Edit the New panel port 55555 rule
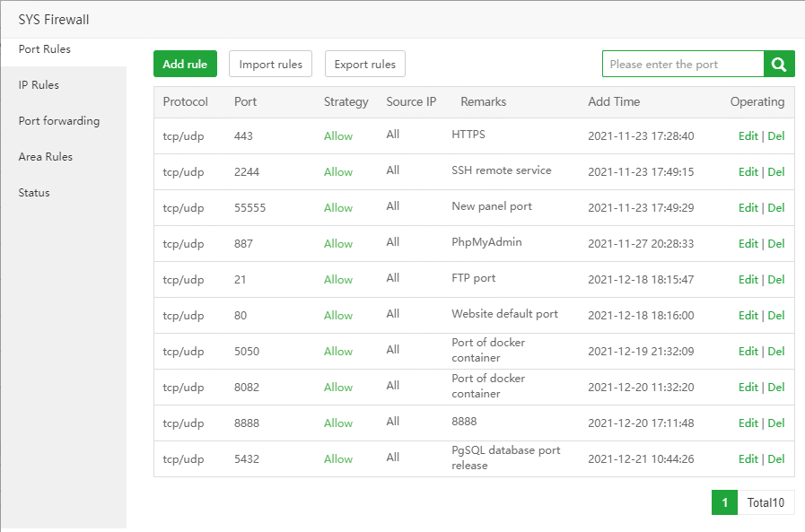 tap(748, 208)
